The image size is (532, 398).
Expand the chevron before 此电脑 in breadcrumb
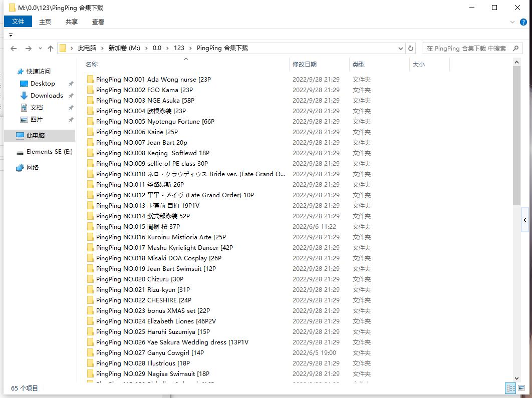pos(72,48)
